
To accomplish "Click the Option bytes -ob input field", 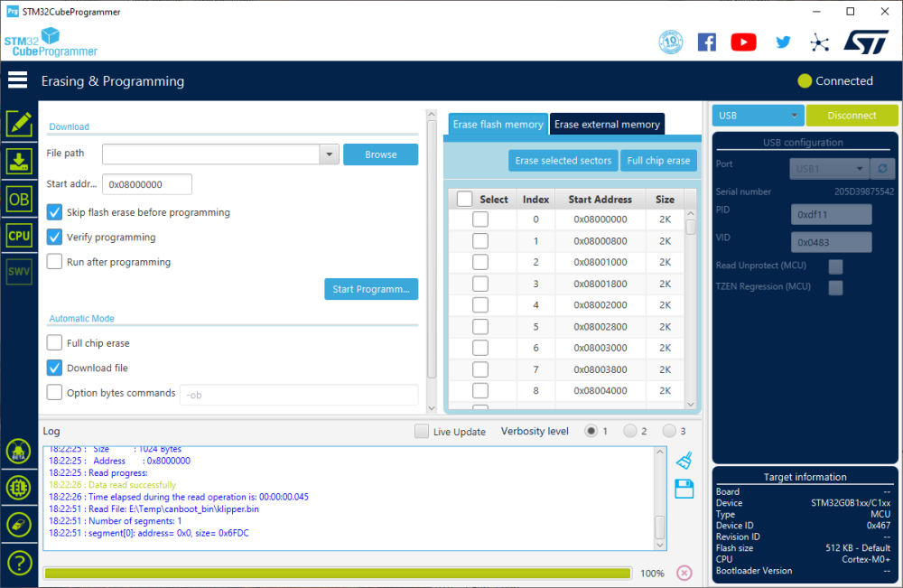I will click(299, 395).
